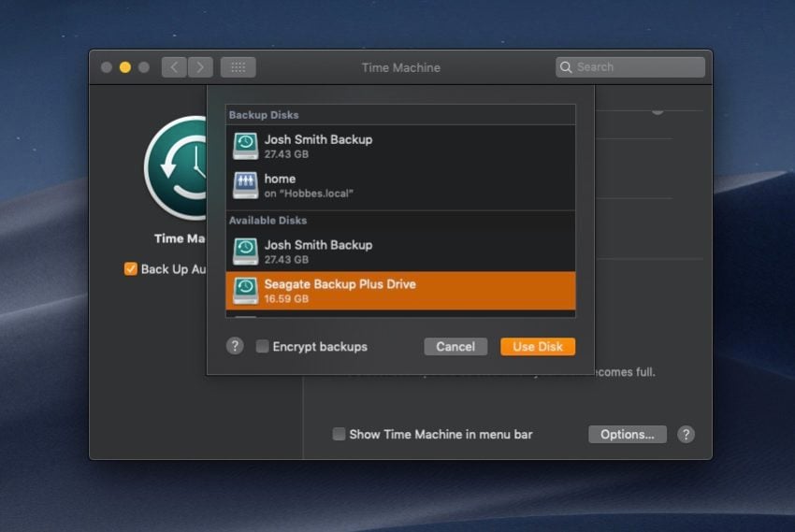
Task: Select home on Hobbes.local disk row
Action: [x=400, y=185]
